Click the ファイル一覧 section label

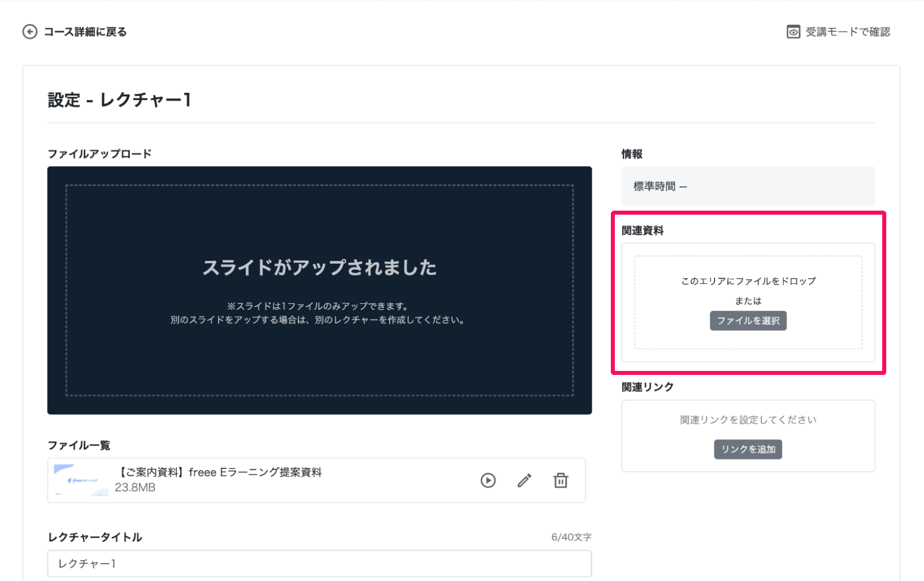pos(79,445)
